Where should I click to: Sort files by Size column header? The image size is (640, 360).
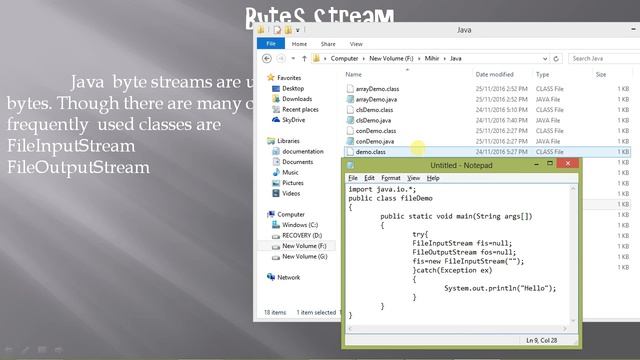point(601,74)
